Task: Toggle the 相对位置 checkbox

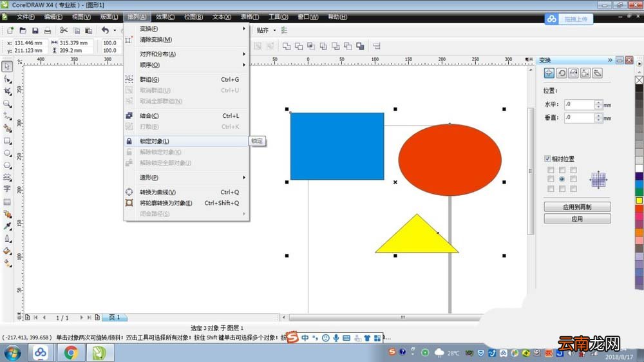Action: click(x=547, y=158)
